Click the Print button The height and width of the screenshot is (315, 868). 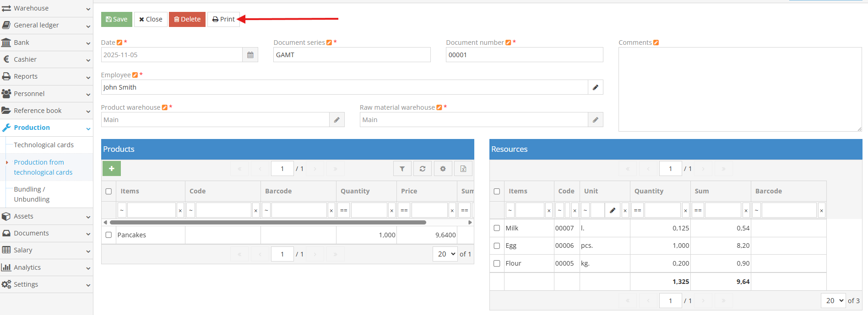coord(223,19)
